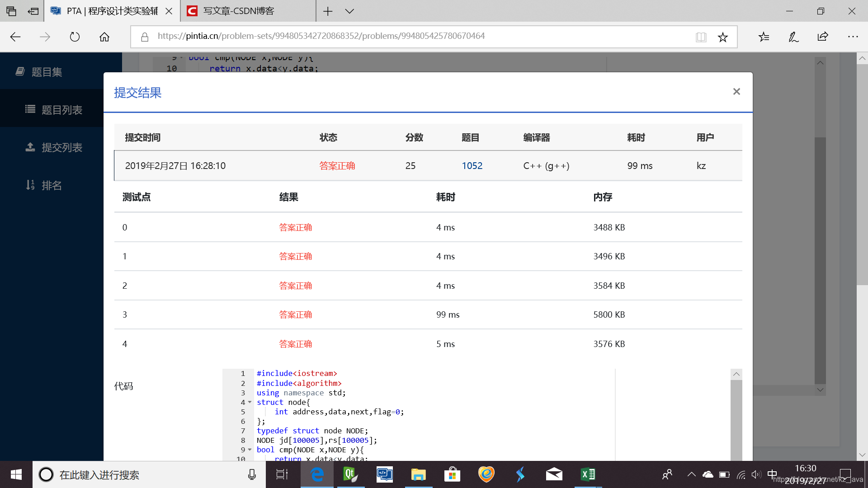
Task: Mute system volume in the tray
Action: [x=756, y=474]
